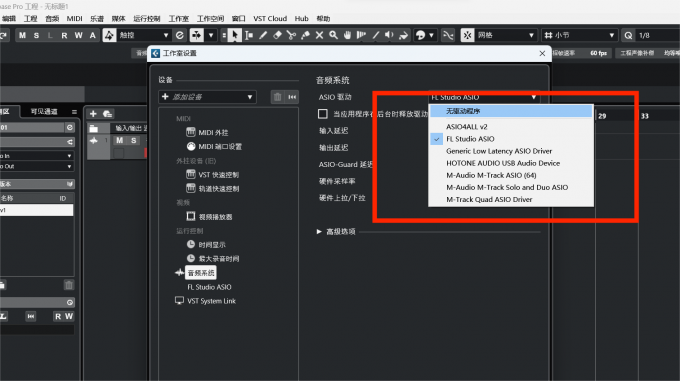680x381 pixels.
Task: Mute track 1 with M button
Action: click(120, 140)
